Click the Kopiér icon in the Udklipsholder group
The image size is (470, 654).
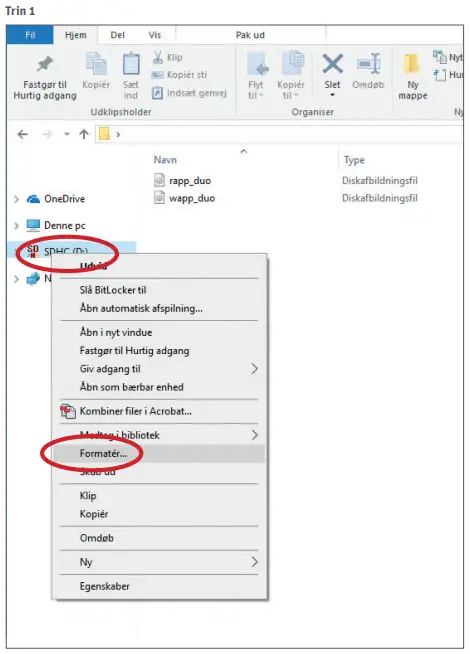tap(96, 64)
